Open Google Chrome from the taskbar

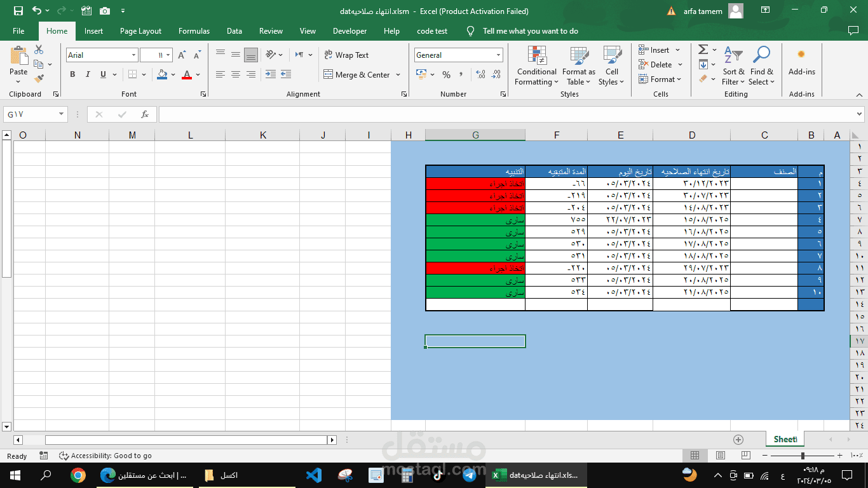click(78, 475)
